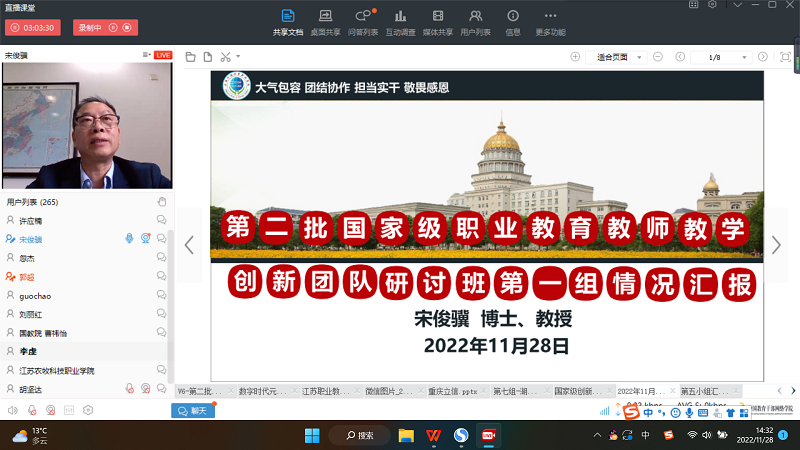Viewport: 800px width, 450px height.
Task: Click the scissors screenshot tool
Action: pyautogui.click(x=226, y=57)
